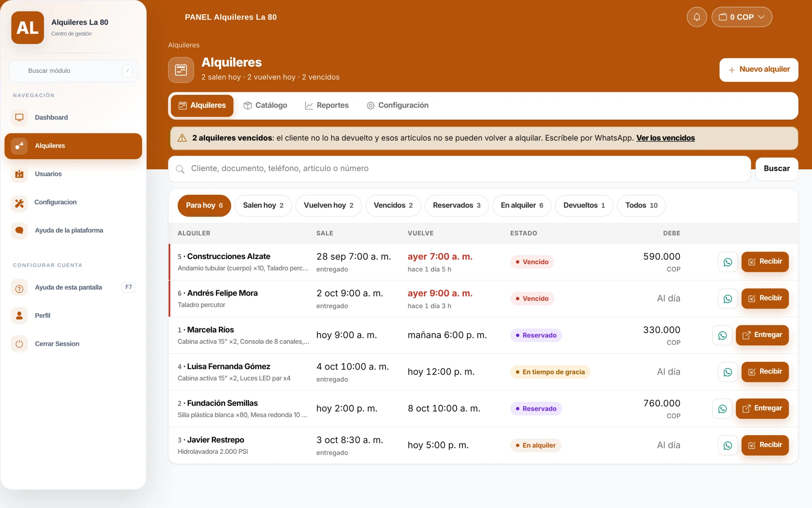This screenshot has width=812, height=508.
Task: Show Todos rentals
Action: coord(641,206)
